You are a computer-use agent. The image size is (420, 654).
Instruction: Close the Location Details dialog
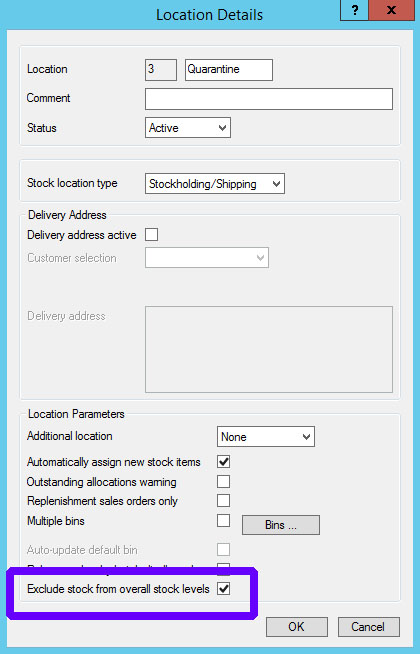392,10
